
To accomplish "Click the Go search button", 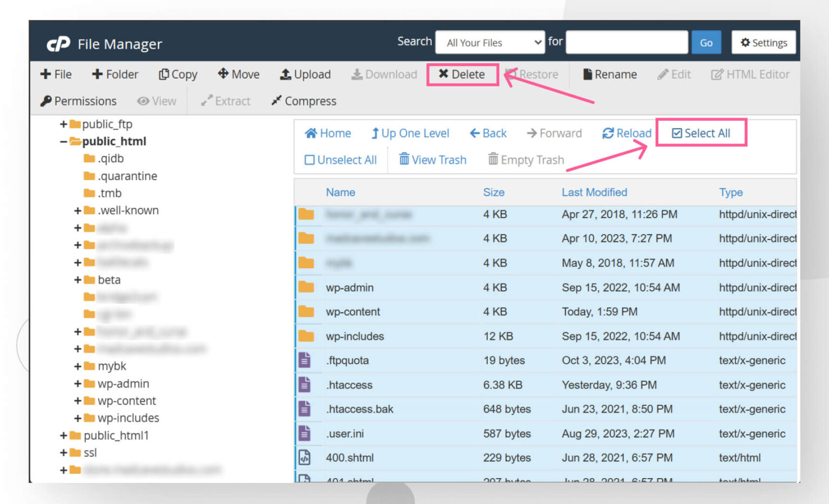I will (706, 42).
